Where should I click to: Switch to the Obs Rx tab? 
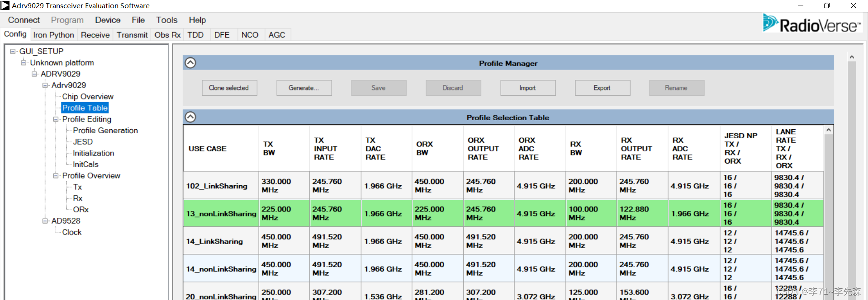167,35
